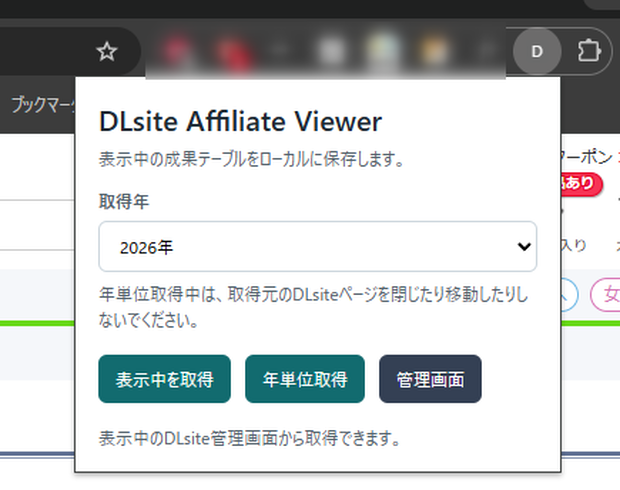
Task: Open the browser extensions puzzle icon
Action: 589,51
